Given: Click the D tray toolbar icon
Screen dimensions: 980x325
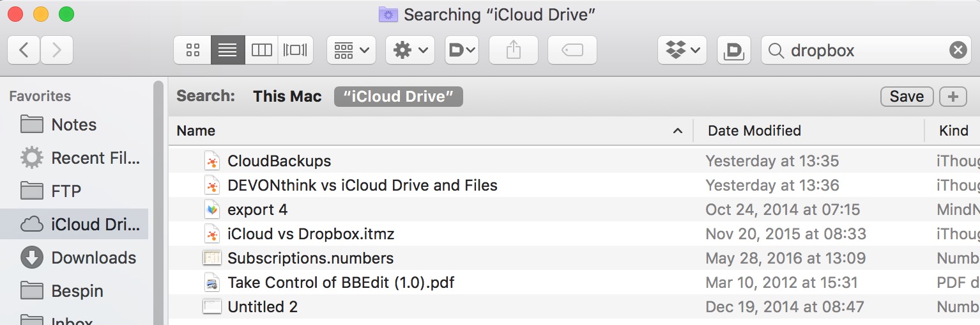Looking at the screenshot, I should 734,50.
